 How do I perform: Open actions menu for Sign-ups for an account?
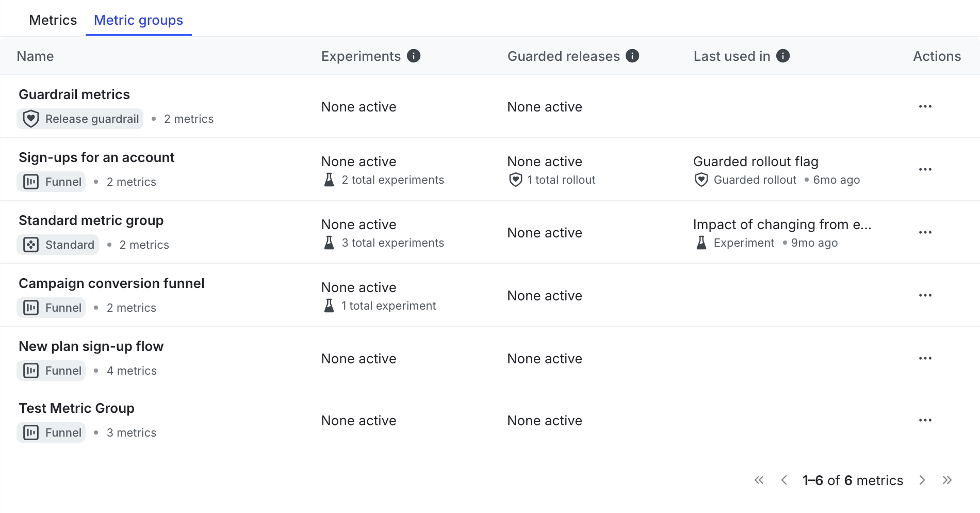pyautogui.click(x=925, y=169)
